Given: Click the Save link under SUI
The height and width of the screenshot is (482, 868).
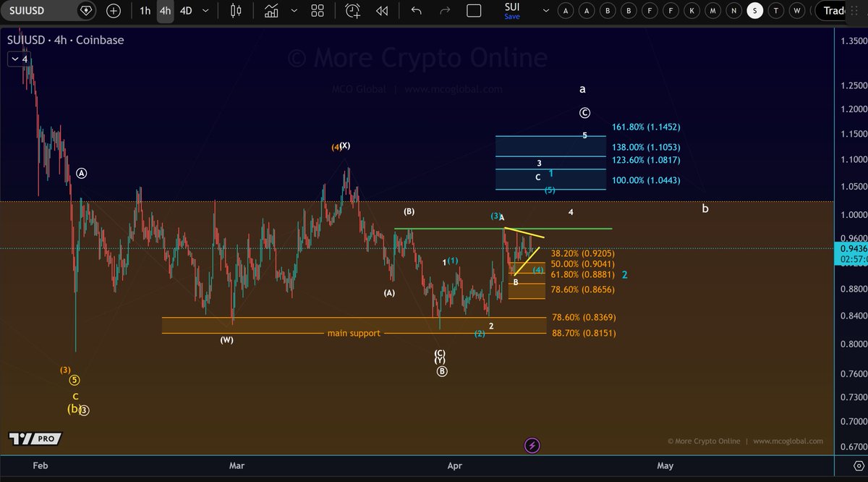Looking at the screenshot, I should pos(512,17).
